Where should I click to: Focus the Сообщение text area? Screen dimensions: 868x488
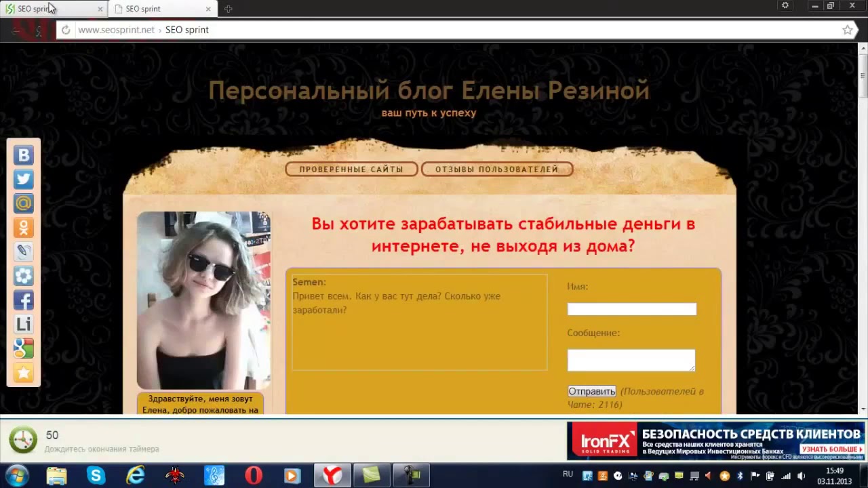tap(631, 360)
